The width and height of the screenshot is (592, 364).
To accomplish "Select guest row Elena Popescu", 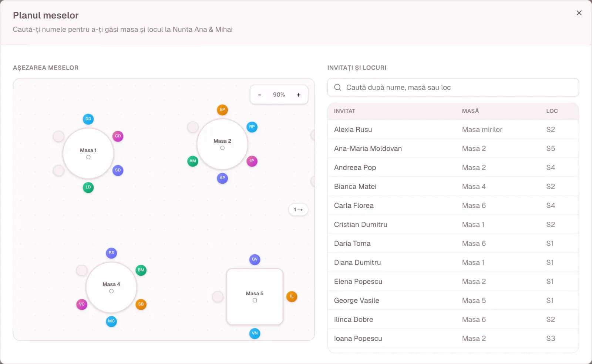I will pos(453,282).
